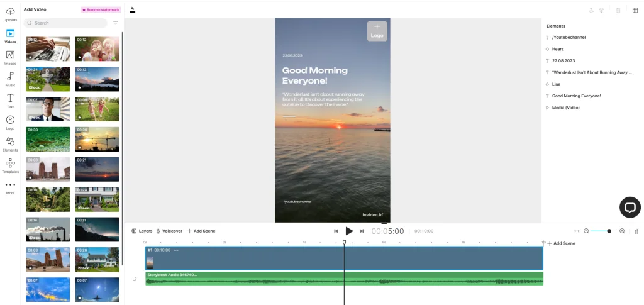
Task: Skip to the previous scene
Action: pos(336,231)
